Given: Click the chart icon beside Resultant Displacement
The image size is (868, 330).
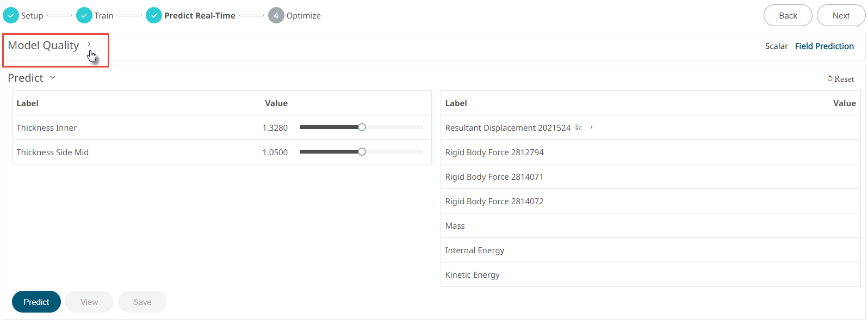Looking at the screenshot, I should (579, 127).
